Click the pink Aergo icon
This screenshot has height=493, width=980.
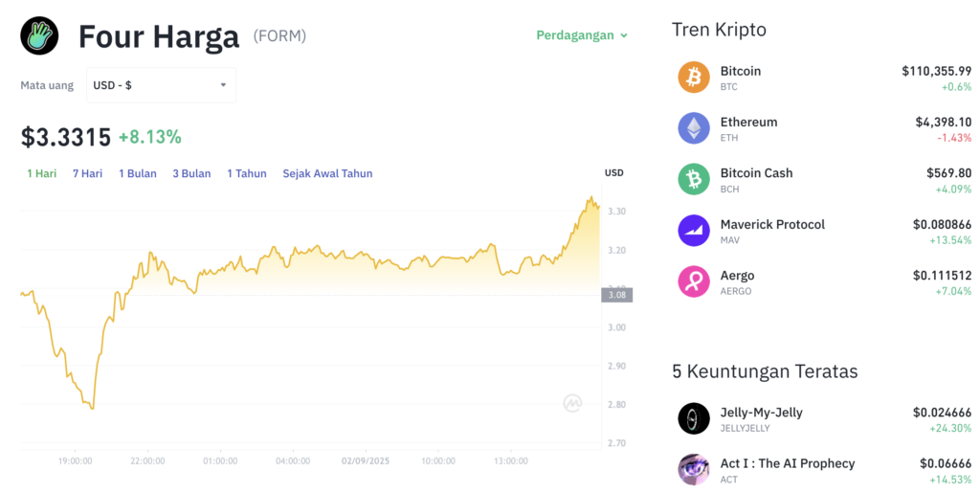694,281
